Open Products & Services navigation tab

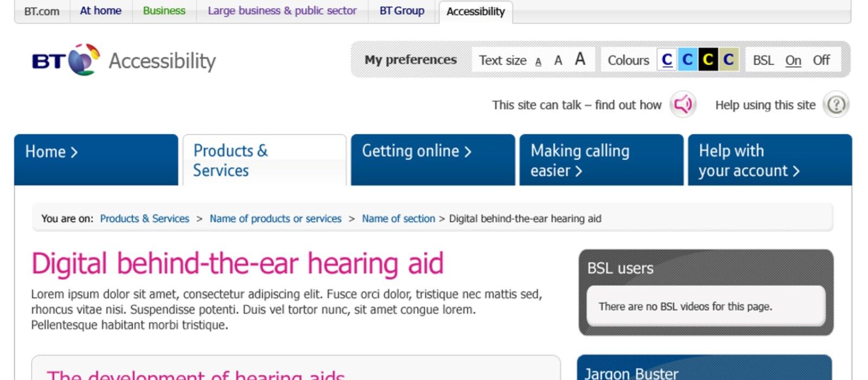(x=265, y=160)
